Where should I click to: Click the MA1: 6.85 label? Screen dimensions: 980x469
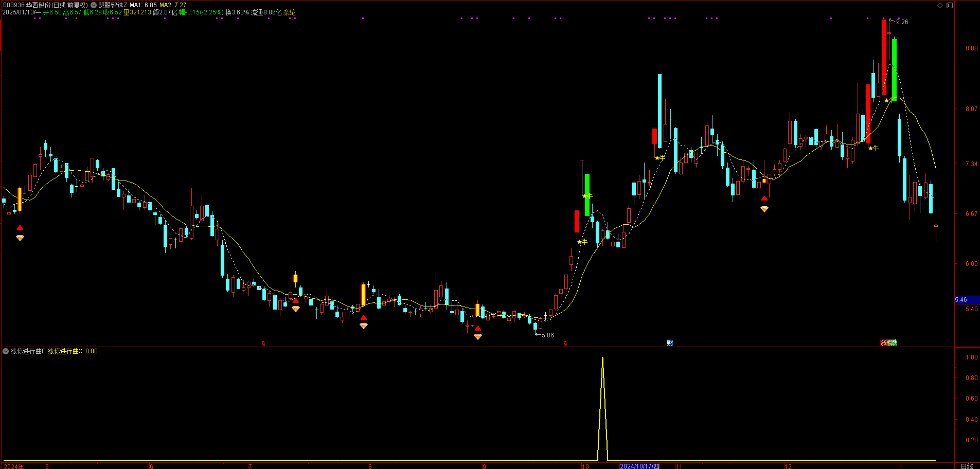143,5
